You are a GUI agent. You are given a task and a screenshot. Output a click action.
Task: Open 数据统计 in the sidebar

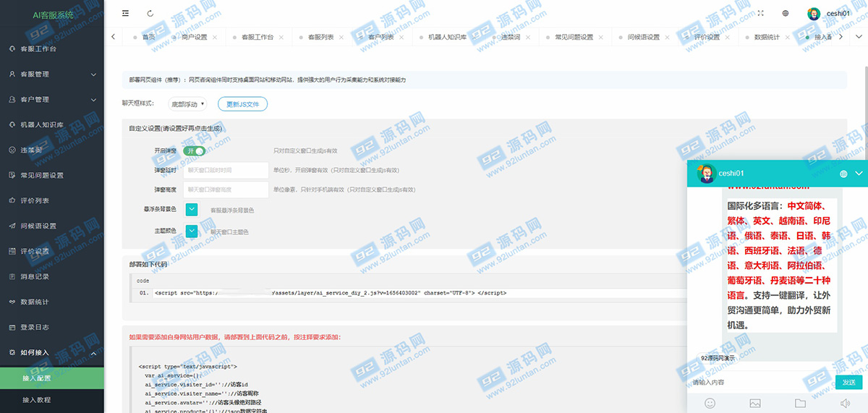coord(52,302)
